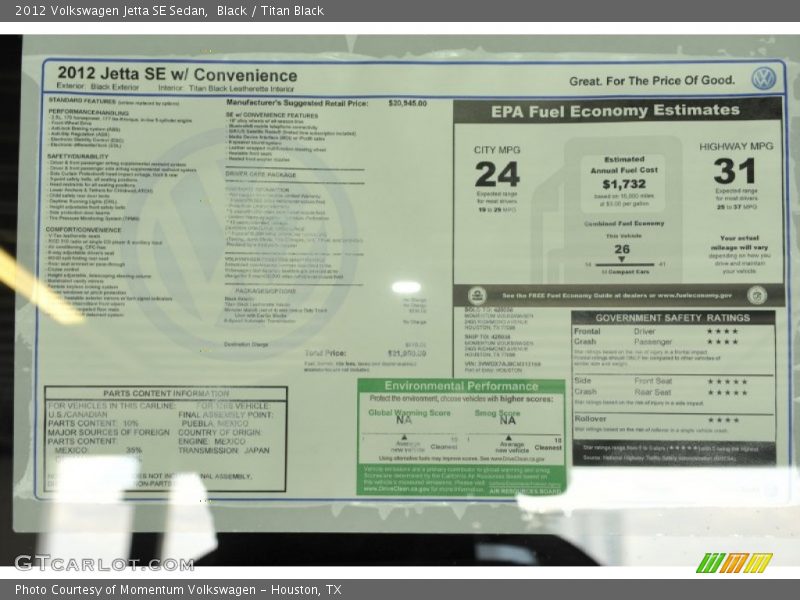The width and height of the screenshot is (800, 600).
Task: Click the 'Black Exterior' exterior color text
Action: point(114,87)
